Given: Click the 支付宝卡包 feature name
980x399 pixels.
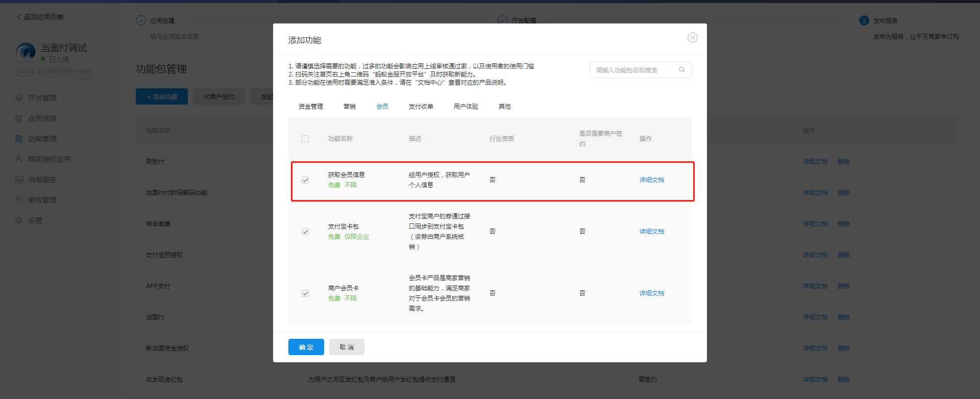Looking at the screenshot, I should (344, 227).
